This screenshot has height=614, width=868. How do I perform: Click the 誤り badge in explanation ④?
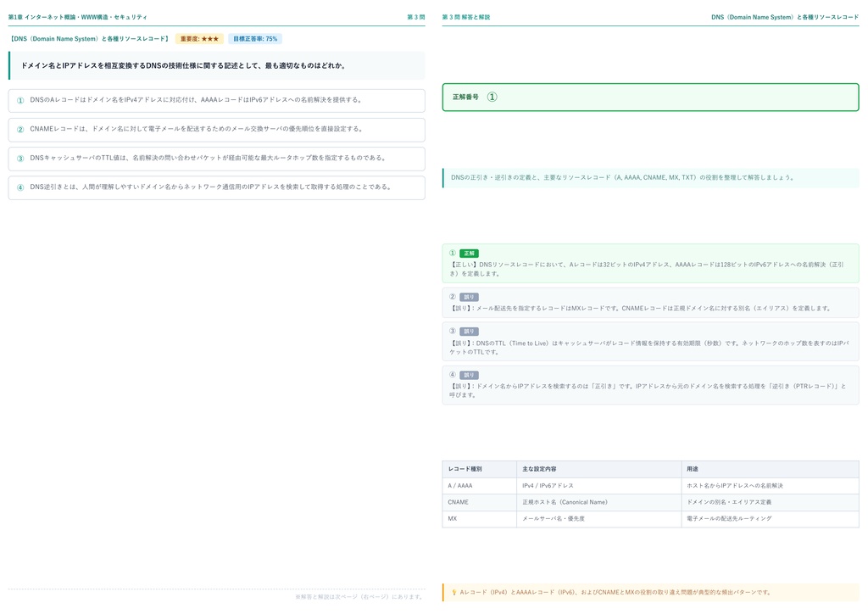point(469,375)
